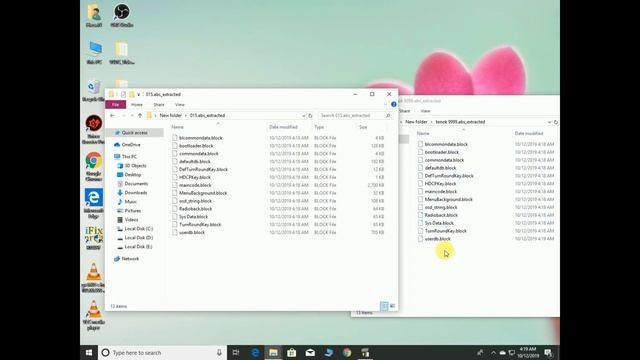Viewport: 640px width, 360px height.
Task: Select bootloader.block in front window
Action: click(x=196, y=146)
